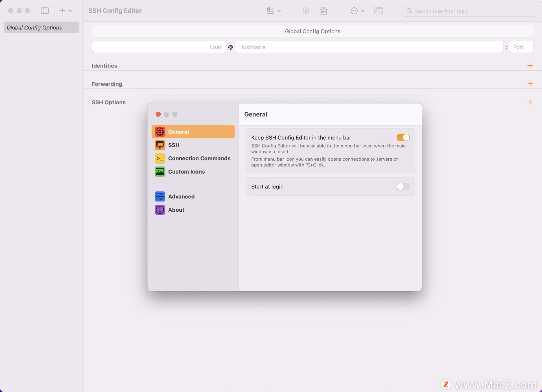
Task: Click the red gear General icon
Action: (x=160, y=132)
